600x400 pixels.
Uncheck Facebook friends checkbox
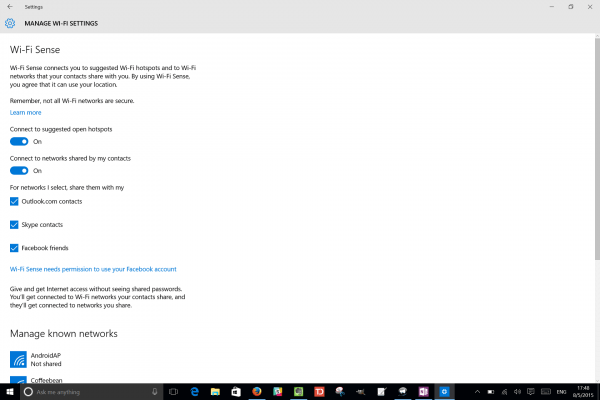coord(14,248)
